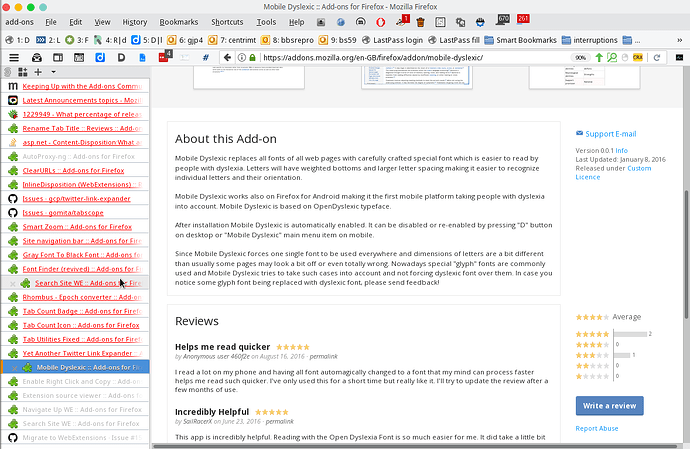
Task: Click the blue hash symbol toolbar icon
Action: (206, 58)
